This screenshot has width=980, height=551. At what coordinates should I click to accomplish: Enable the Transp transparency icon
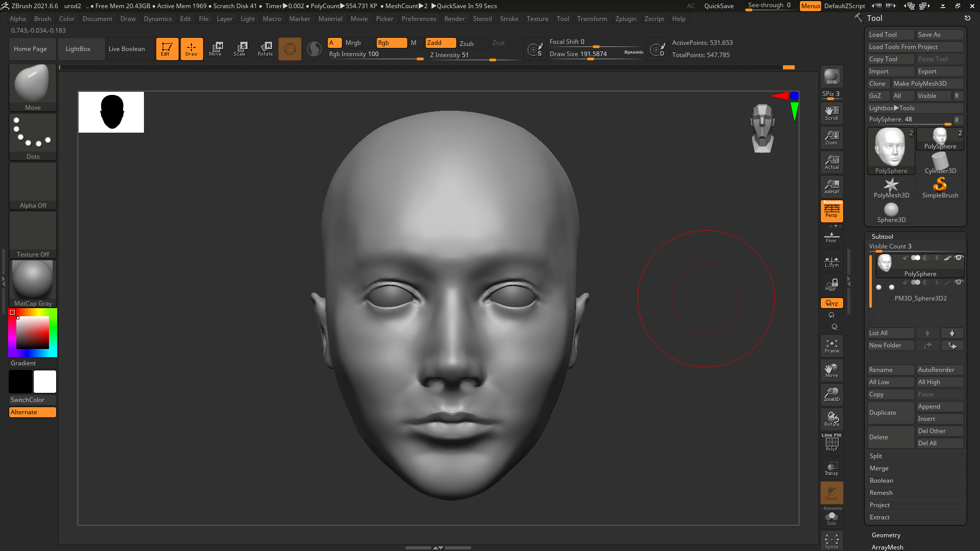tap(831, 468)
